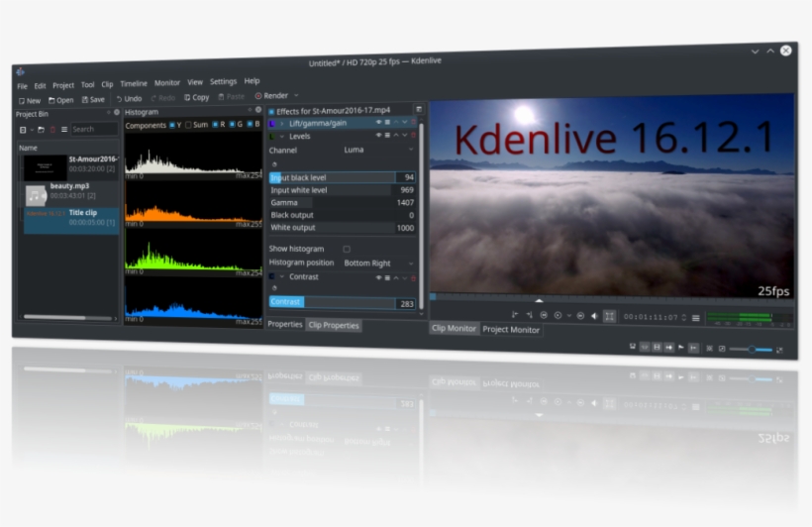Open the add clip dropdown arrow in Project Bin
This screenshot has height=527, width=812.
[31, 130]
